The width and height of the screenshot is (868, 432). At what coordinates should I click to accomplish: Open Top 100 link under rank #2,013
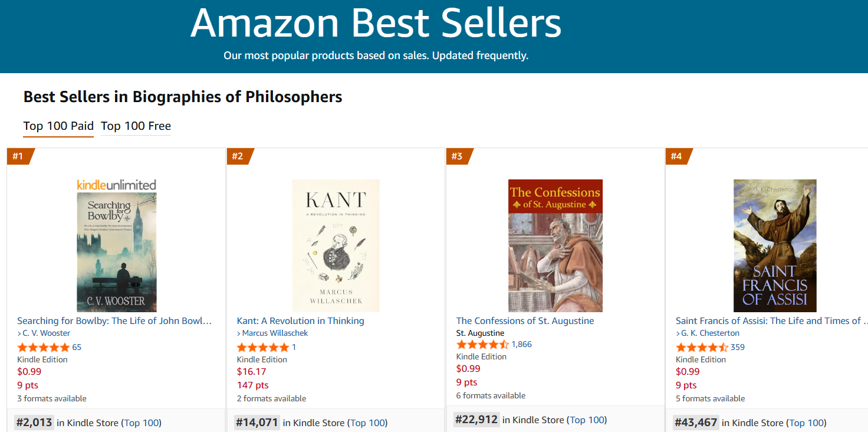pos(142,423)
